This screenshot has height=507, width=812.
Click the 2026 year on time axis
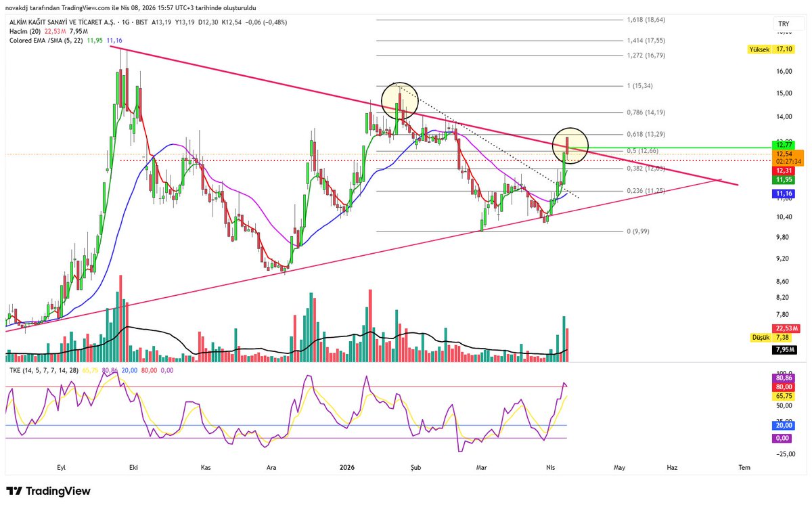(347, 467)
